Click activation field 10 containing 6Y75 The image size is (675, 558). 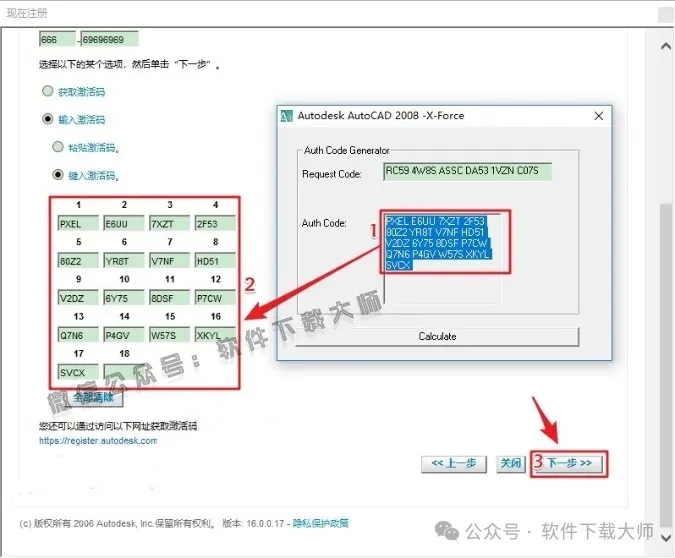point(124,298)
